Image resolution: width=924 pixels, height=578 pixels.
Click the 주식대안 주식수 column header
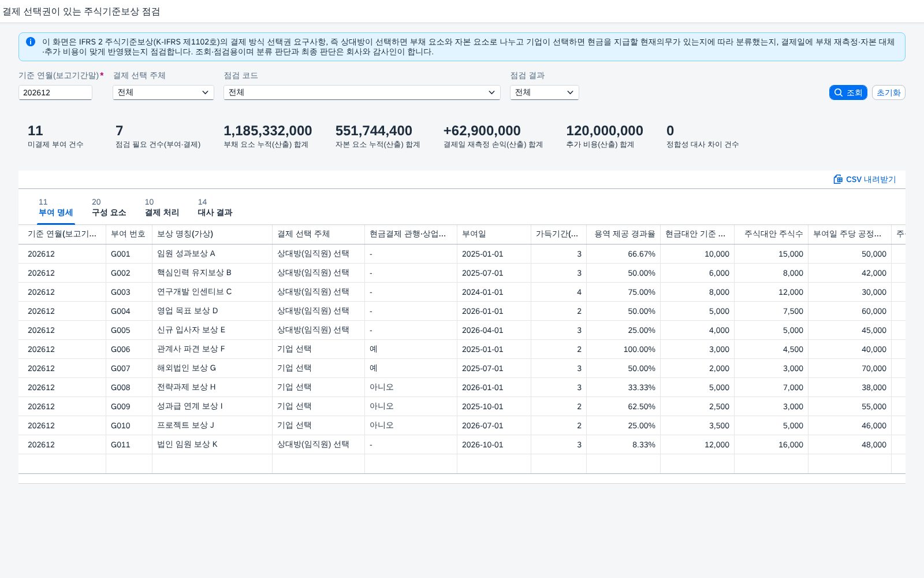(x=771, y=234)
